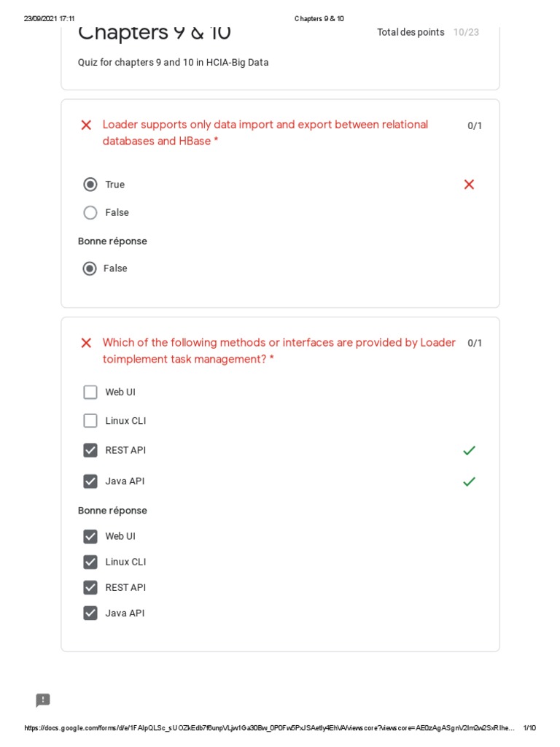The height and width of the screenshot is (747, 560).
Task: Check the unchecked Linux CLI checkbox
Action: (x=90, y=421)
